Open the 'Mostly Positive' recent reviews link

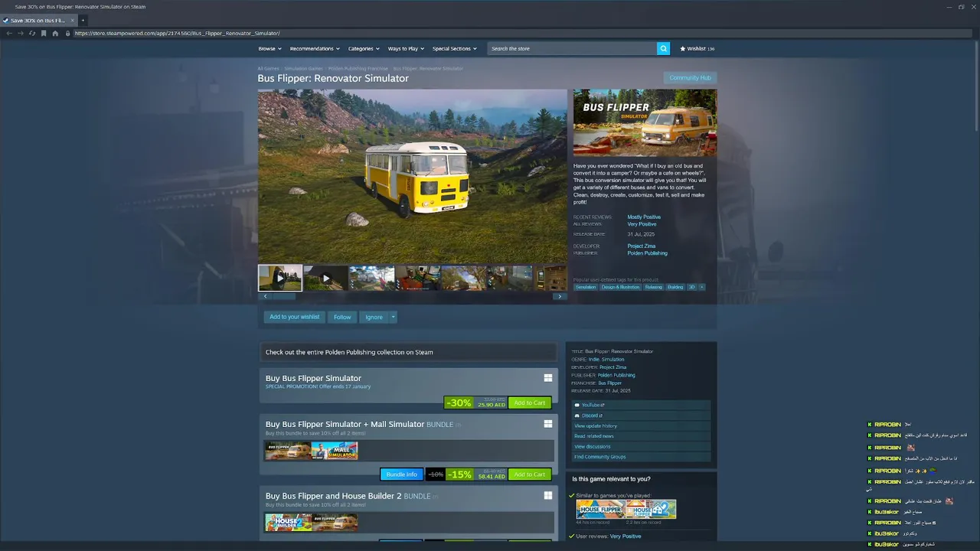(x=644, y=217)
